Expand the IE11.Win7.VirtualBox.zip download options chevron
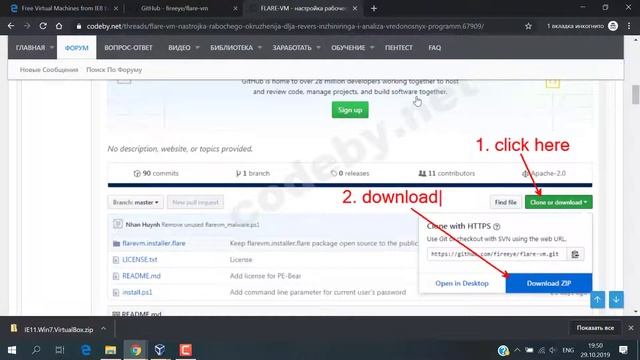The width and height of the screenshot is (640, 360). point(104,329)
